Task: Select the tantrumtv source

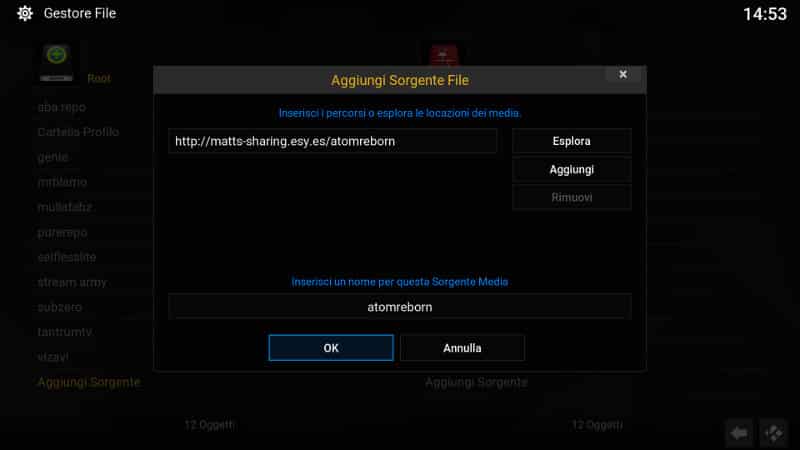Action: [65, 332]
